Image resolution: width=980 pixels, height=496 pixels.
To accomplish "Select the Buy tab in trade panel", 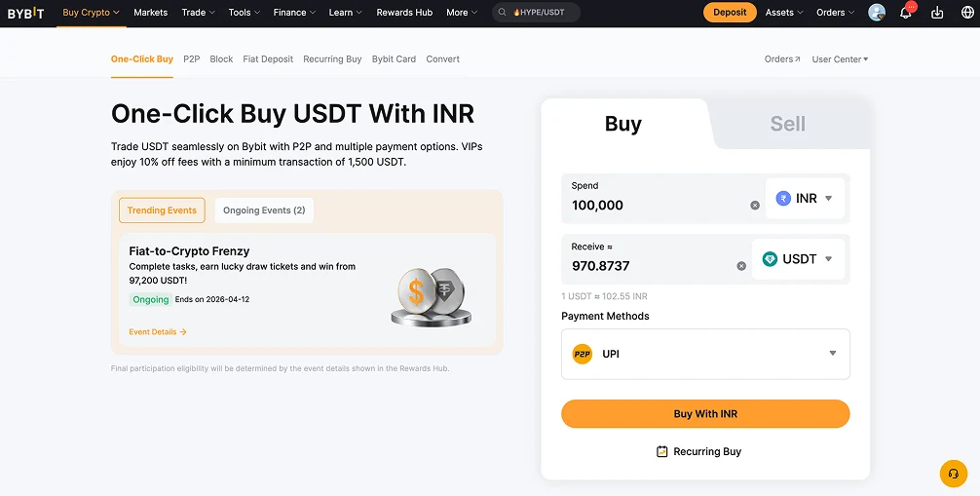I will coord(623,124).
